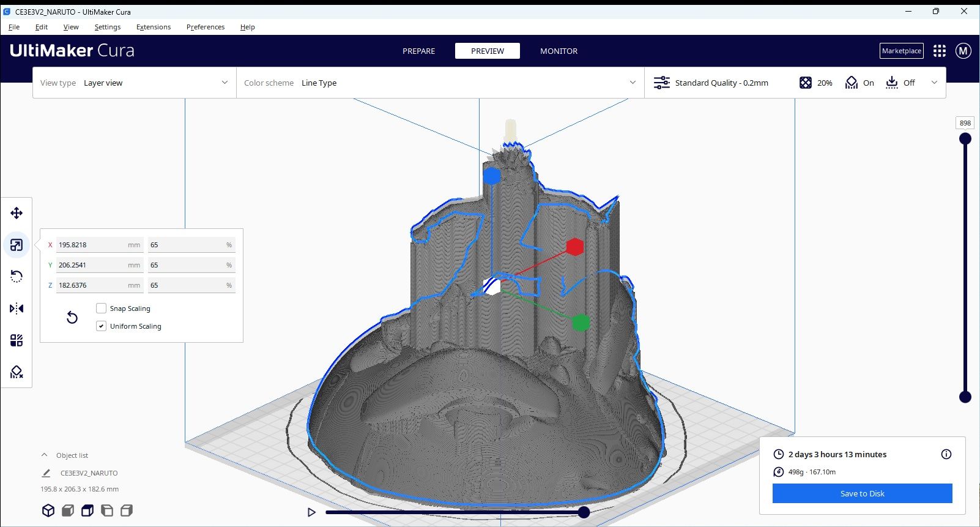The height and width of the screenshot is (527, 980).
Task: Switch to front view cube
Action: 68,510
